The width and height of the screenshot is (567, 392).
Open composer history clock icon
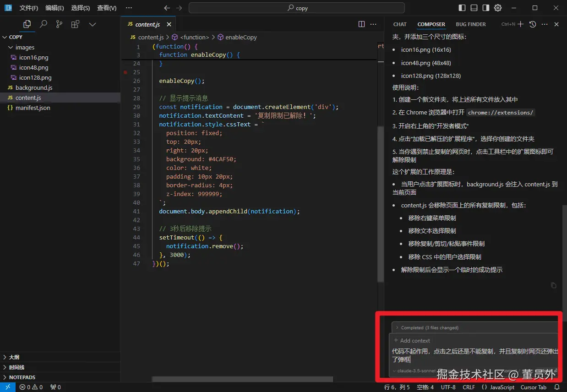tap(533, 24)
